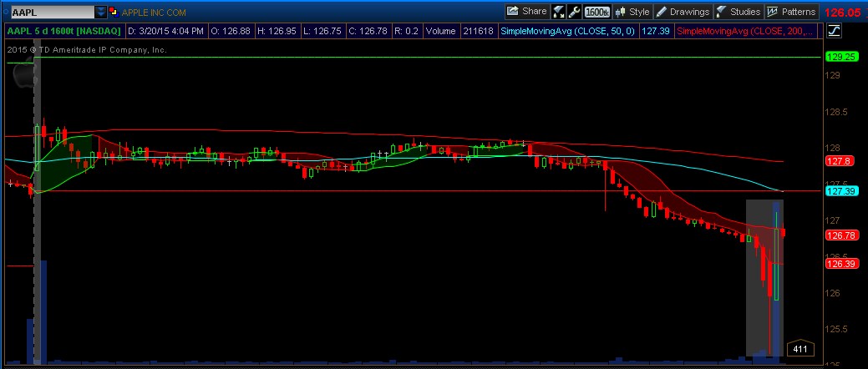Open the Drawings menu
The image size is (868, 369).
pyautogui.click(x=683, y=12)
